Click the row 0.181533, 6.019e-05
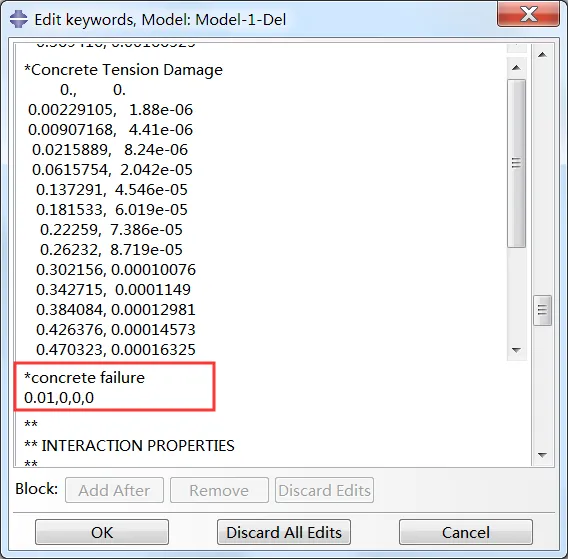 pyautogui.click(x=112, y=209)
